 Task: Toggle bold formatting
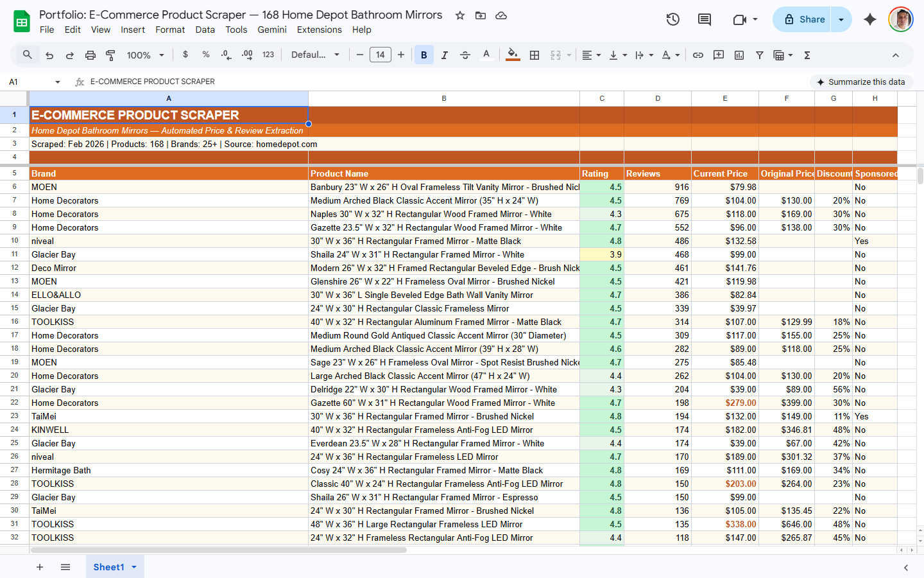pos(424,55)
